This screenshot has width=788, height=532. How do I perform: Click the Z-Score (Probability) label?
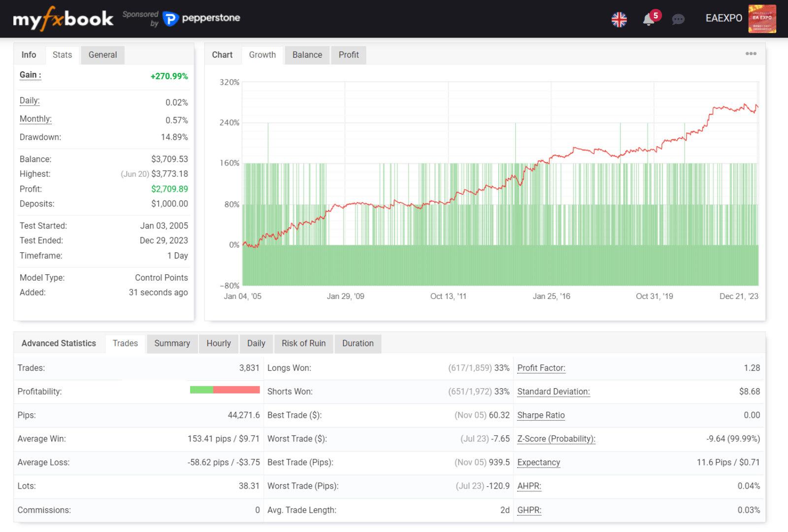pos(556,439)
